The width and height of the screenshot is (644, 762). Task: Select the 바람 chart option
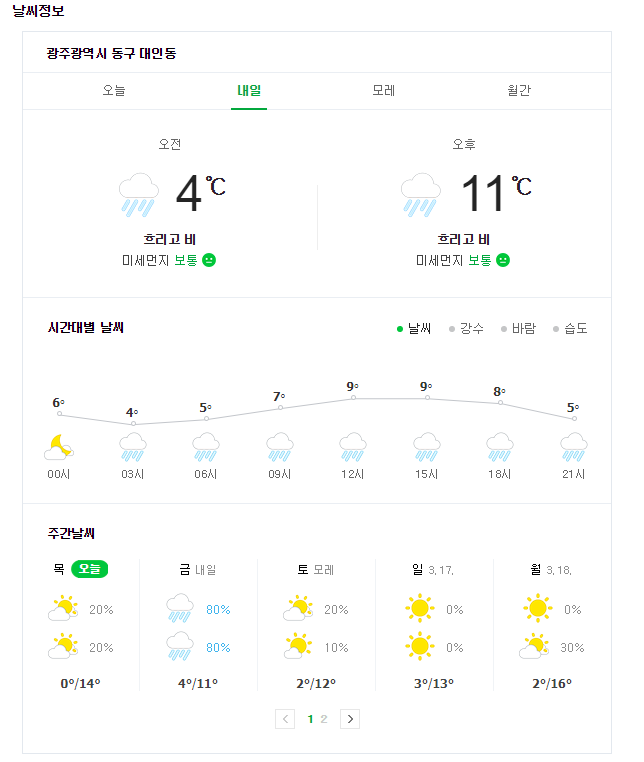[518, 328]
